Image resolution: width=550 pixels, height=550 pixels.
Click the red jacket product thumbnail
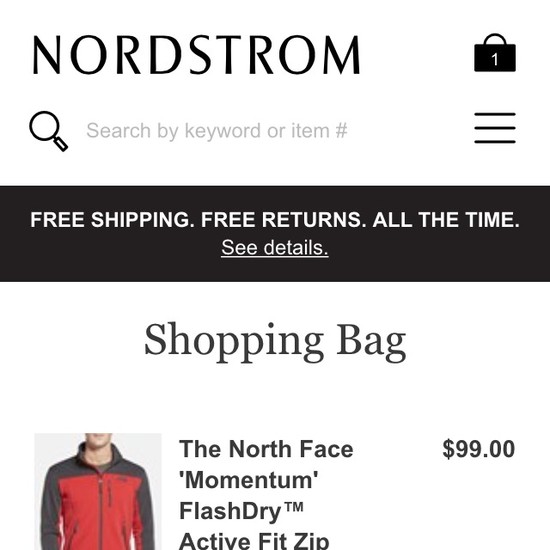(x=98, y=491)
